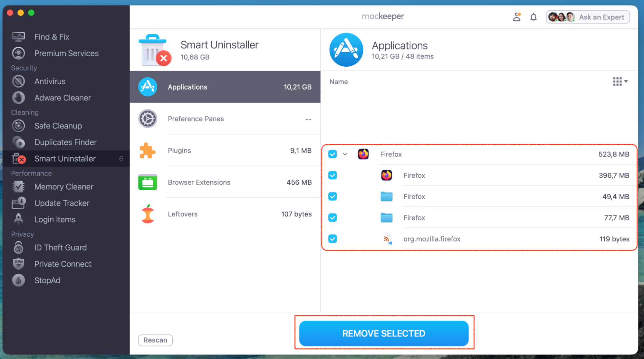Image resolution: width=644 pixels, height=359 pixels.
Task: Open Memory Cleaner
Action: click(x=64, y=186)
